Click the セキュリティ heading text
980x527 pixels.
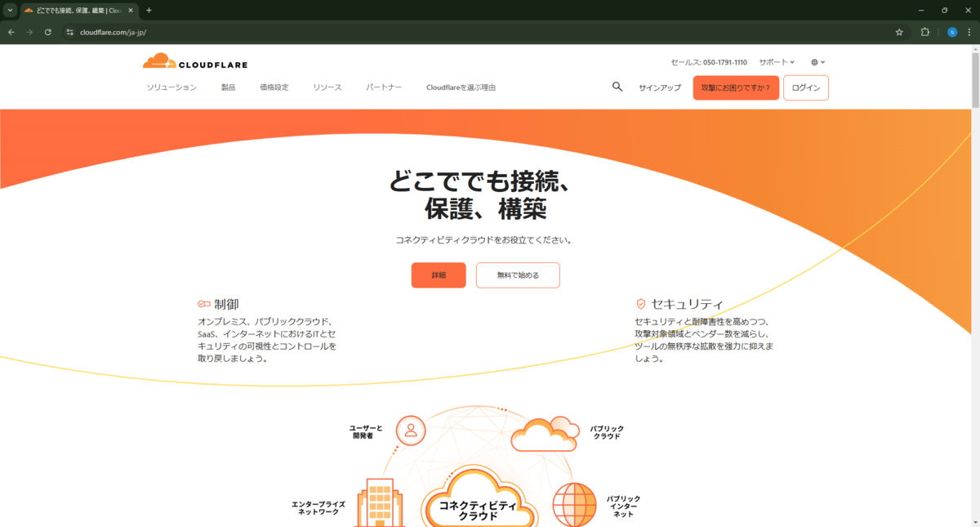click(x=688, y=304)
